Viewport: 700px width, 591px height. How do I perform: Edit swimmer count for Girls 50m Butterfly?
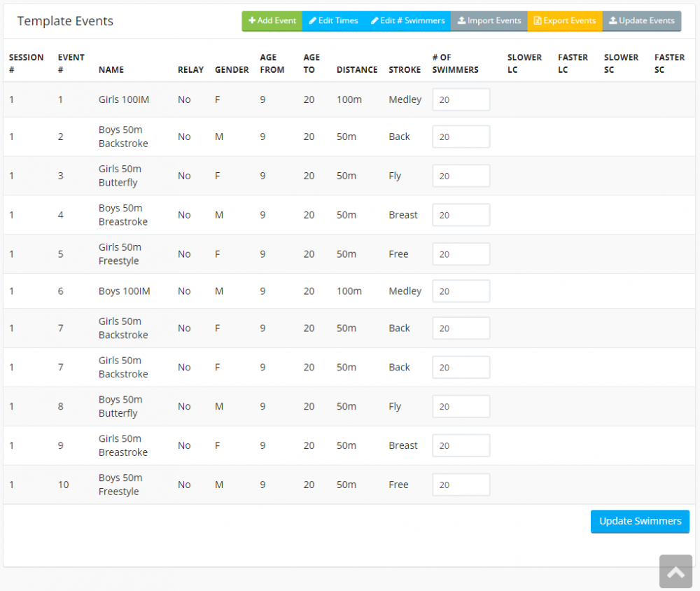pyautogui.click(x=461, y=176)
